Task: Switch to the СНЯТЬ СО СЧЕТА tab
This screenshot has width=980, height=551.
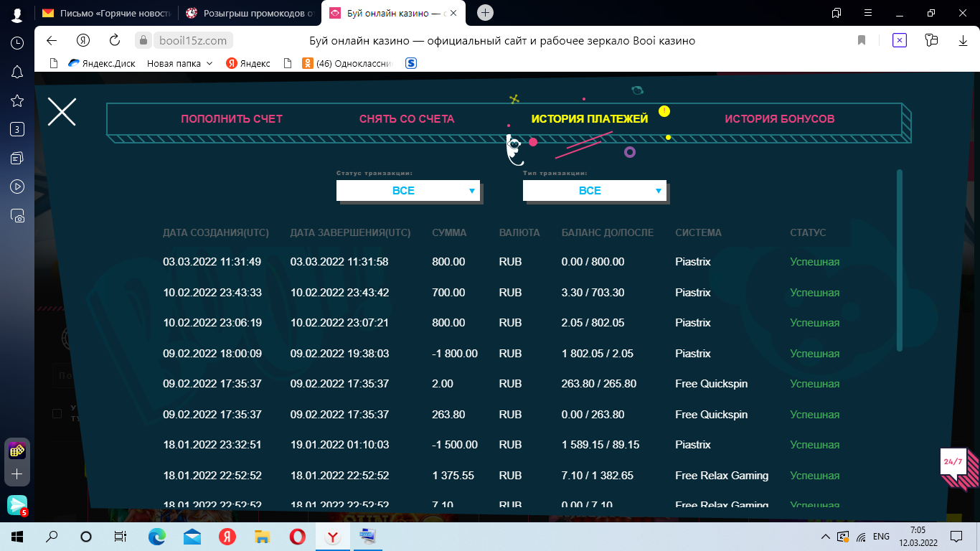Action: [x=407, y=119]
